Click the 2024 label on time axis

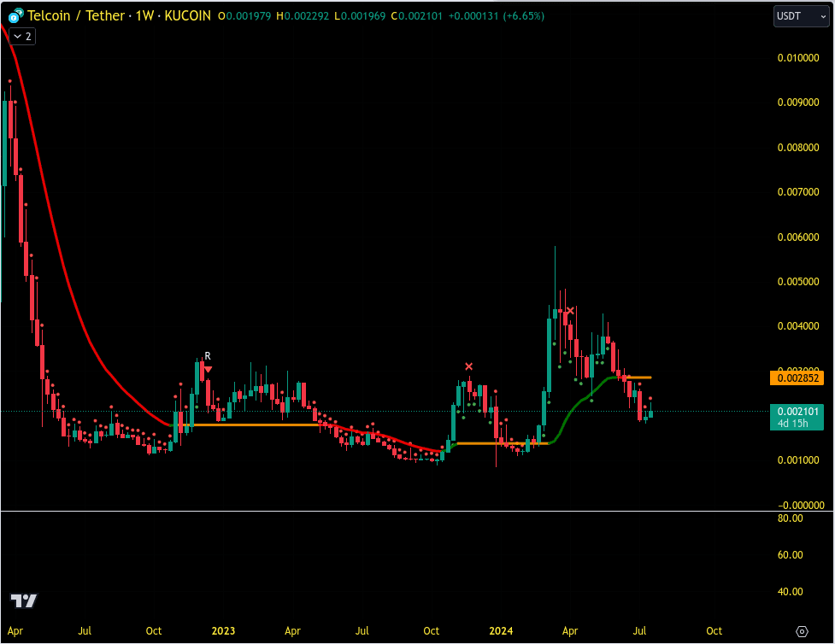coord(501,631)
